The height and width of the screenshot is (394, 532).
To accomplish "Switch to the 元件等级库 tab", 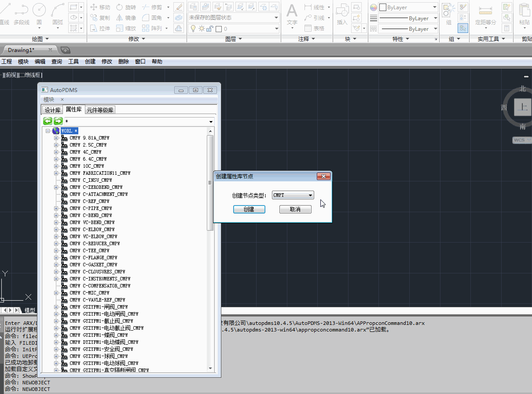I will (100, 110).
